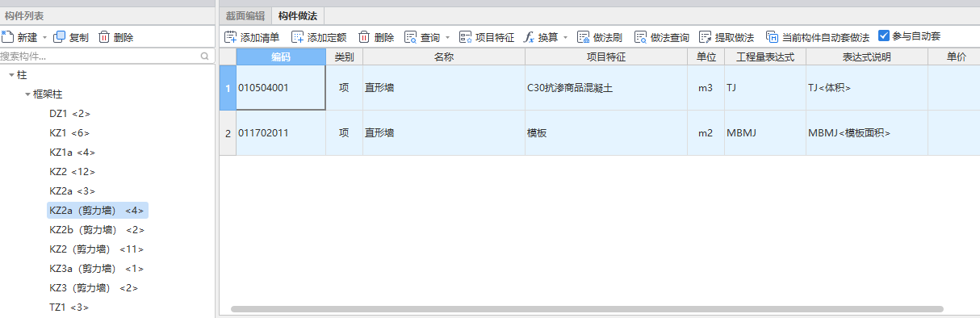The width and height of the screenshot is (980, 318).
Task: Select TZ1 <3> in the tree
Action: 69,308
